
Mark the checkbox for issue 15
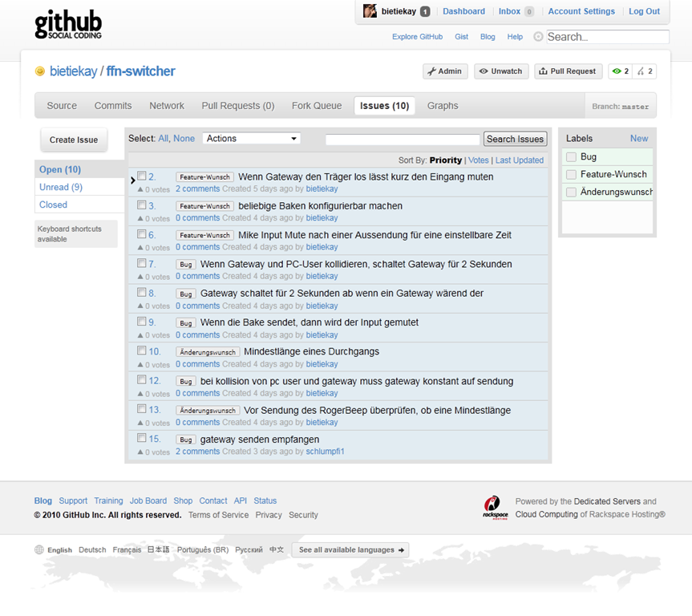pyautogui.click(x=142, y=438)
